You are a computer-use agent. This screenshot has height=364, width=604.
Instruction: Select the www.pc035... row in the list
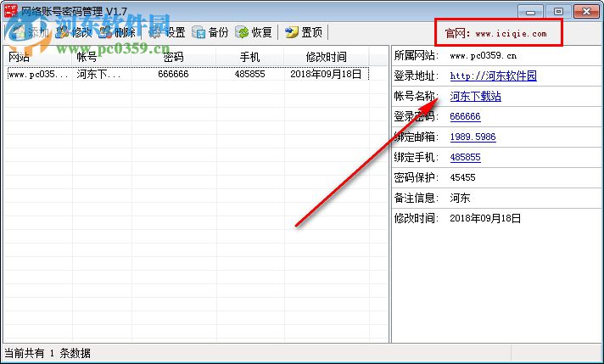point(188,74)
